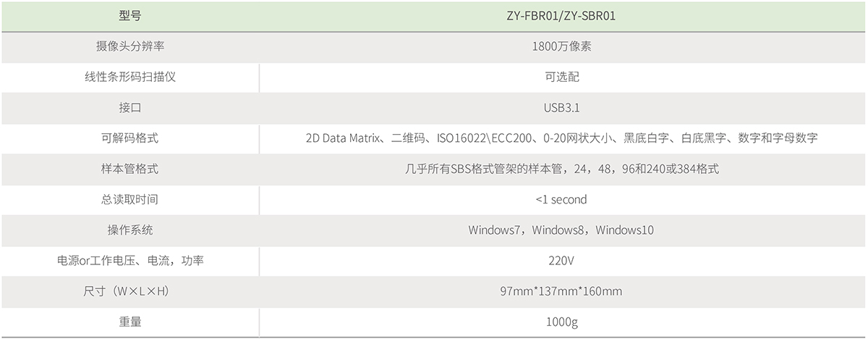
Task: Click the 可解码格式 row label
Action: 130,138
